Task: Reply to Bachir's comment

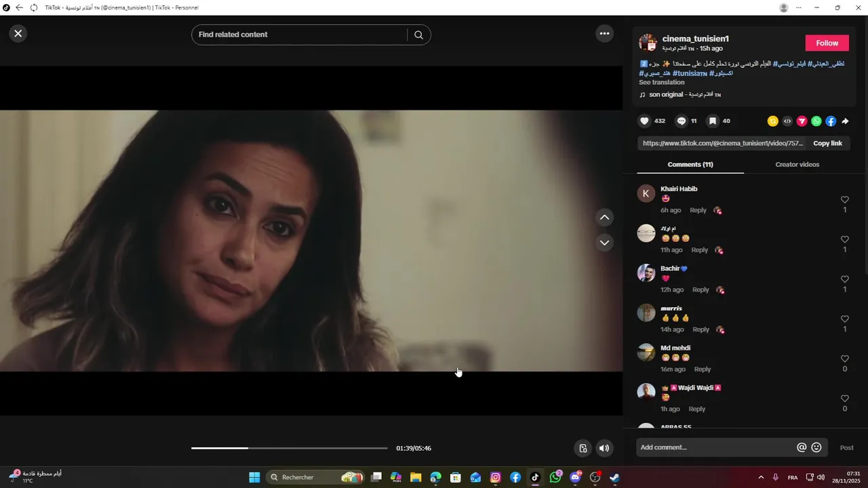Action: coord(701,290)
